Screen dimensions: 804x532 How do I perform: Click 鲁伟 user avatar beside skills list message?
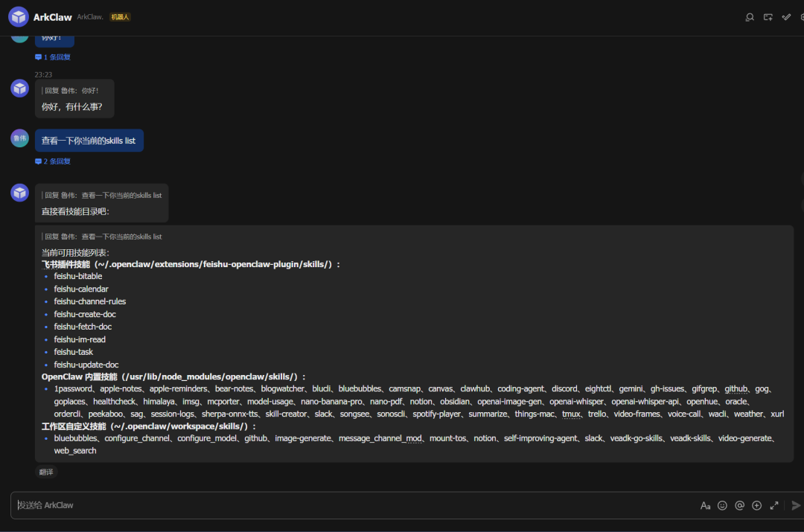pyautogui.click(x=19, y=138)
